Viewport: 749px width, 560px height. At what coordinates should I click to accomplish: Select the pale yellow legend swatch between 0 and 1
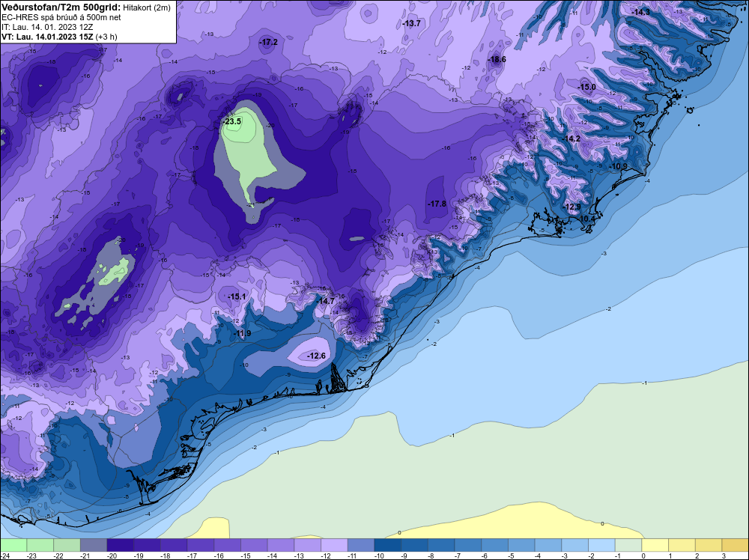point(655,545)
